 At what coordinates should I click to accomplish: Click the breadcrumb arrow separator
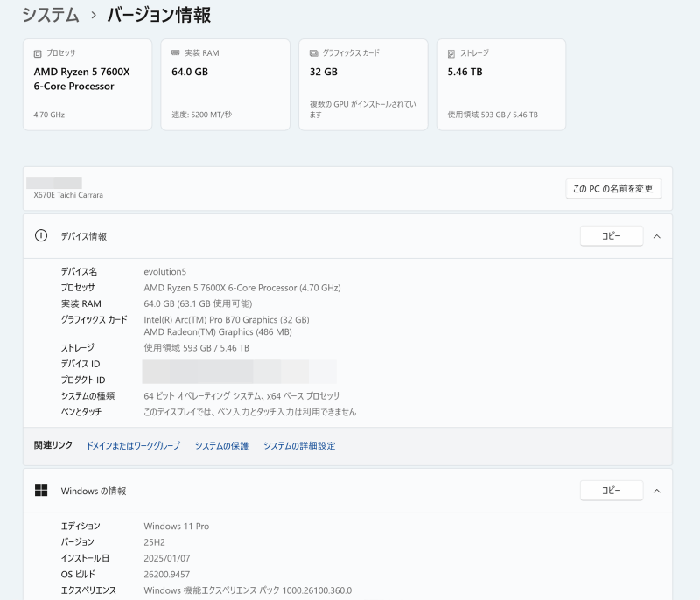[x=94, y=16]
